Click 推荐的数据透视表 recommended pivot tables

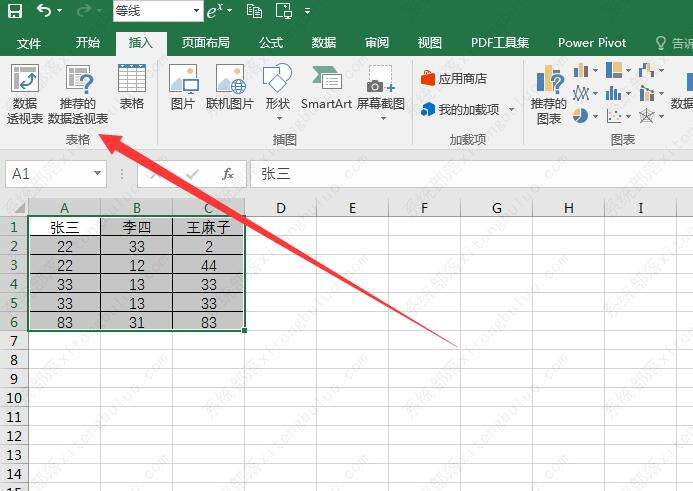point(78,94)
